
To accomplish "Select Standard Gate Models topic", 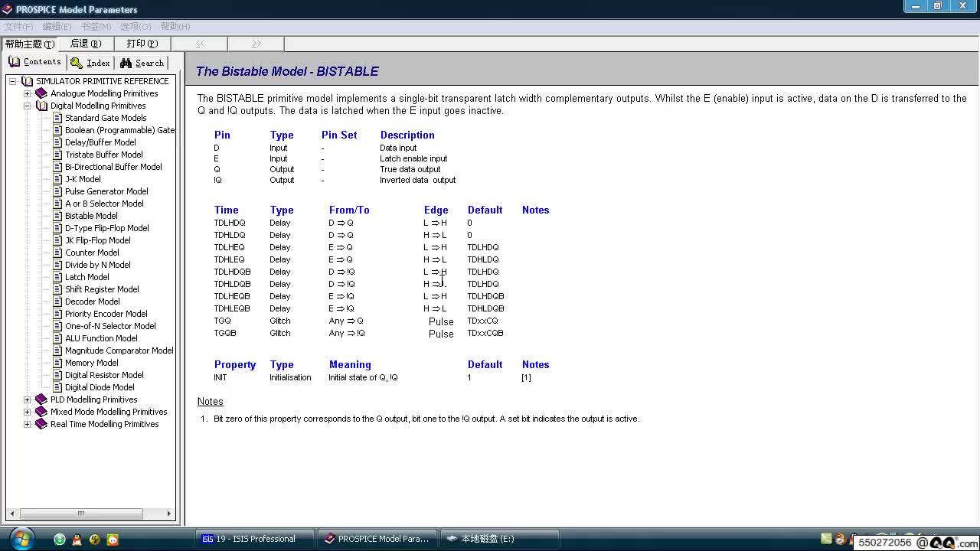I will (x=106, y=118).
